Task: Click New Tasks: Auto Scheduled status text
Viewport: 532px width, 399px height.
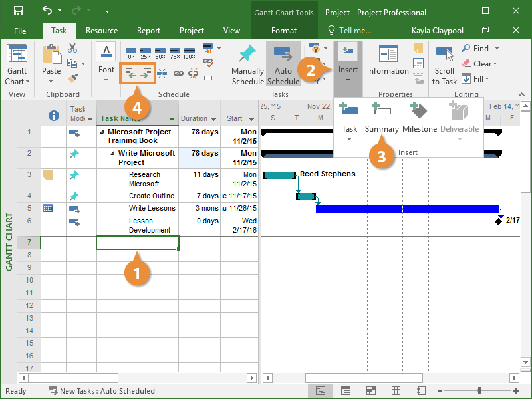Action: tap(106, 391)
